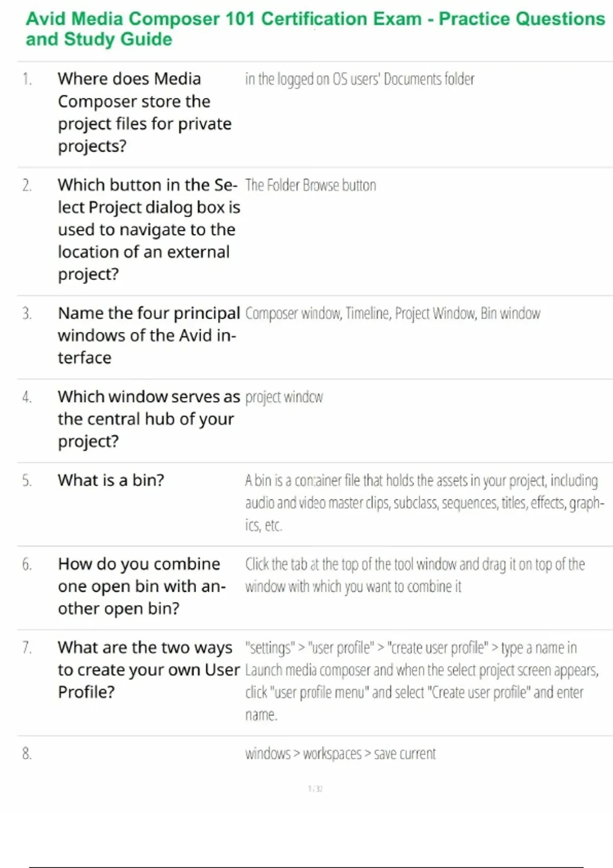
Task: Select the answer listing Composer window, Timeline
Action: (392, 314)
